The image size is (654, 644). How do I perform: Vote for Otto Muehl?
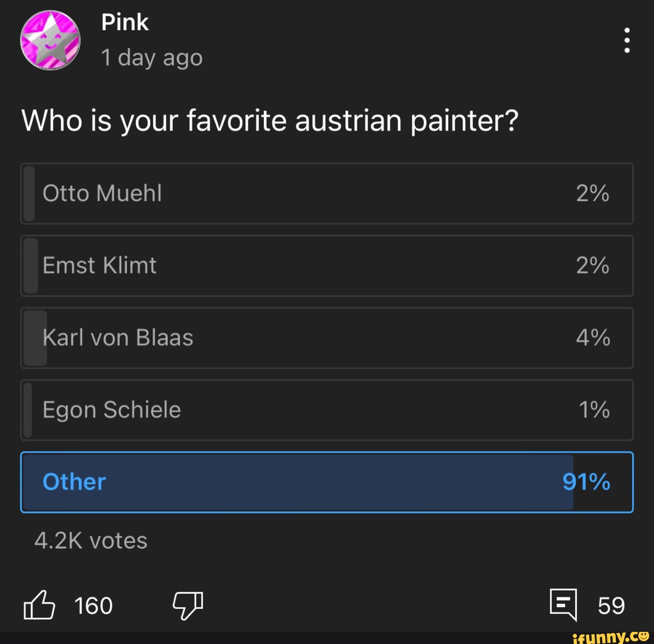327,193
